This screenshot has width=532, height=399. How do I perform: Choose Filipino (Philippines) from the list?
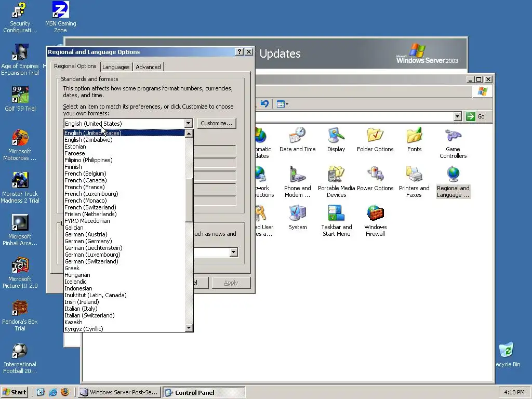[x=124, y=160]
